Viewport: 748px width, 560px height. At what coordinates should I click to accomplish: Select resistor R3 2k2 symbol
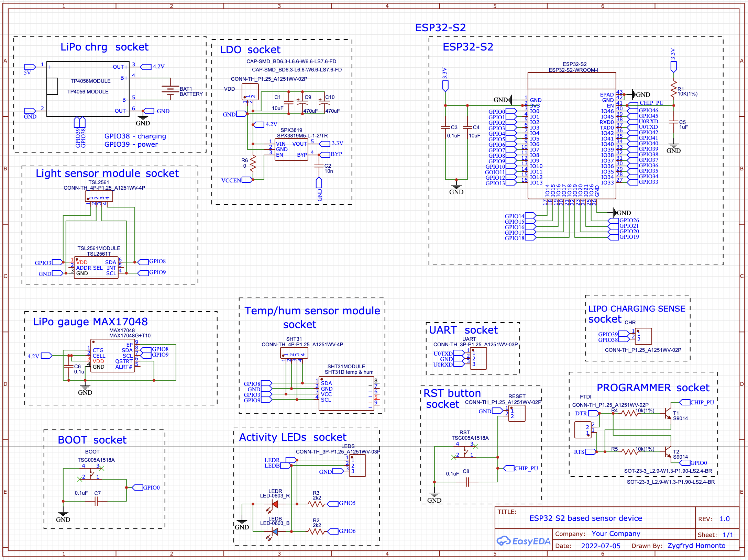(316, 504)
